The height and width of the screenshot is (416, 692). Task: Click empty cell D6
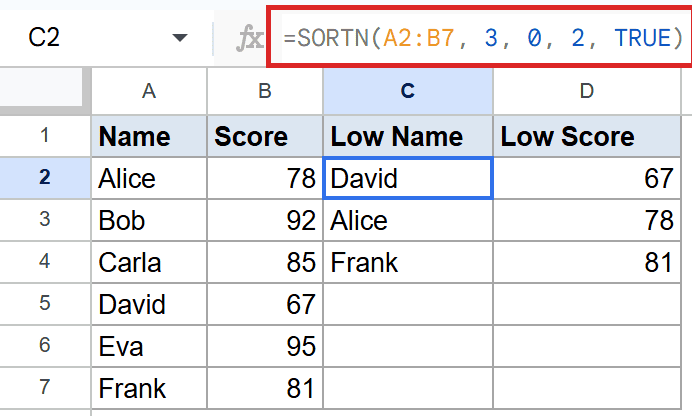click(x=587, y=346)
